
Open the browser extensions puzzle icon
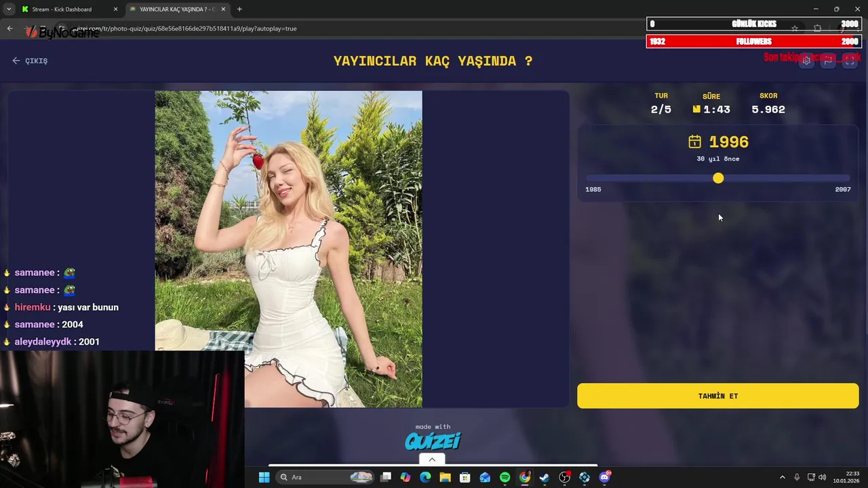click(x=817, y=28)
